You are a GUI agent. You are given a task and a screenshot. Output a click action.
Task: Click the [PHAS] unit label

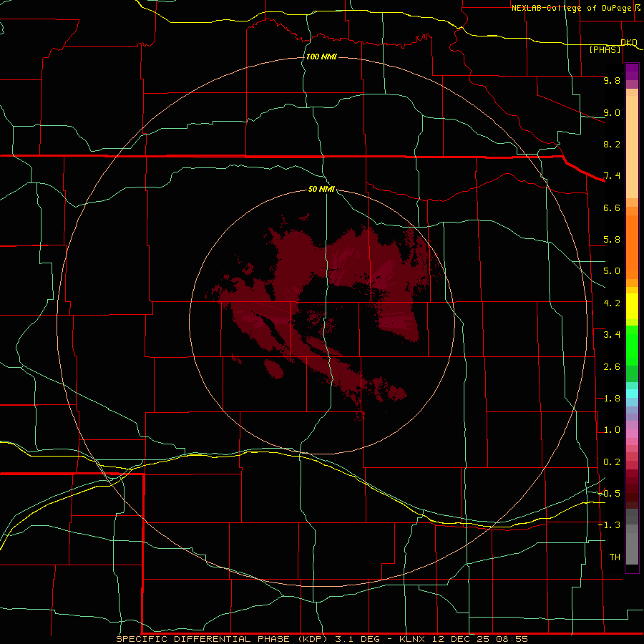(x=605, y=49)
